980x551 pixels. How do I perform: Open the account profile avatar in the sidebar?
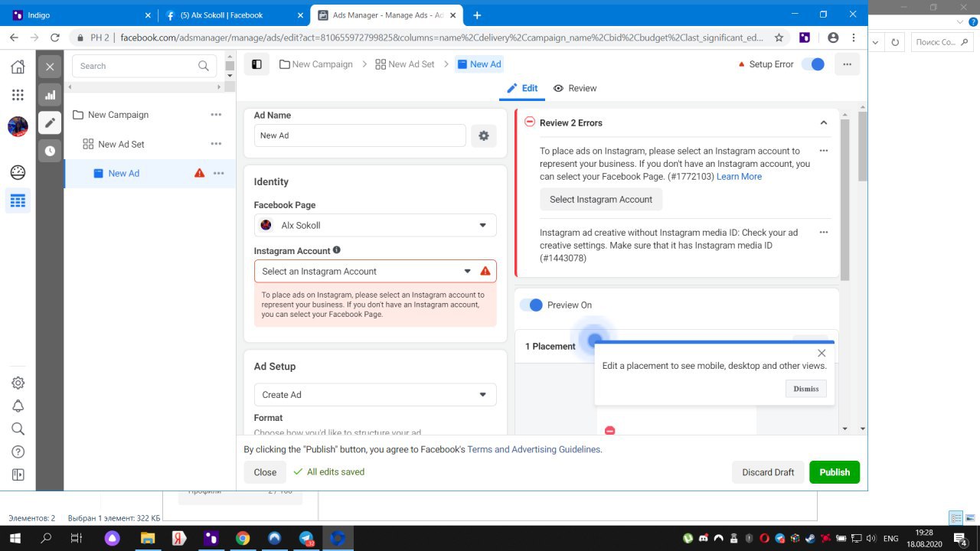click(18, 126)
